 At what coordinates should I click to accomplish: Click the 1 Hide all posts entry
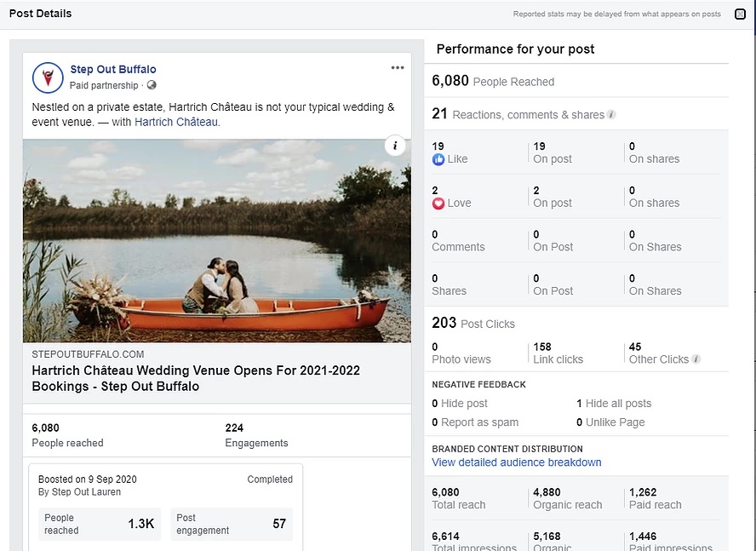(614, 404)
